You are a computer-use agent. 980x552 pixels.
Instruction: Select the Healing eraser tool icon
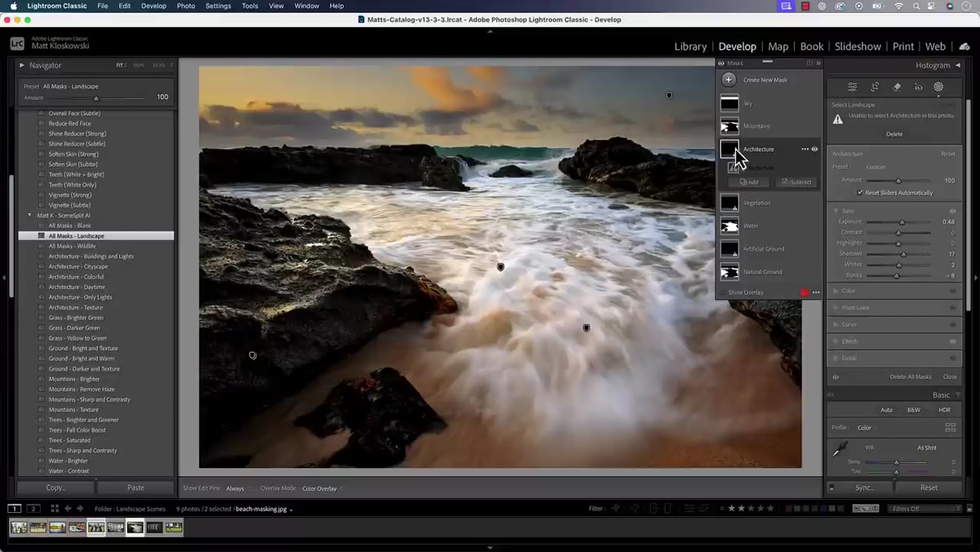(897, 87)
